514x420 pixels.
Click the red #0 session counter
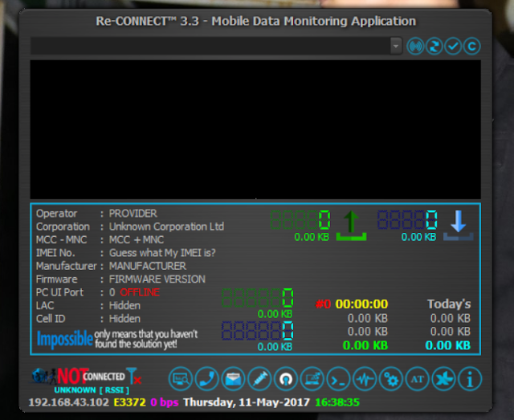click(x=323, y=304)
